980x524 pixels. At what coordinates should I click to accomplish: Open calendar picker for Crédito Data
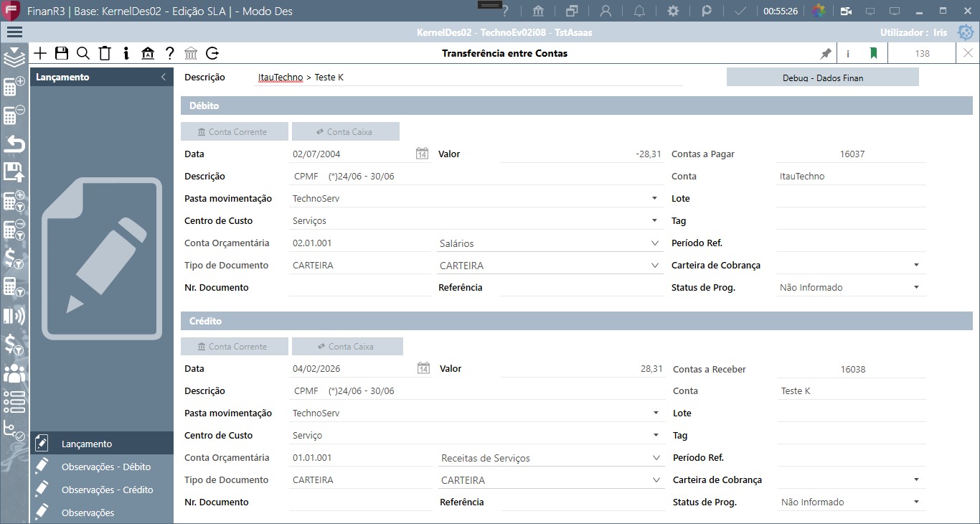[x=424, y=368]
